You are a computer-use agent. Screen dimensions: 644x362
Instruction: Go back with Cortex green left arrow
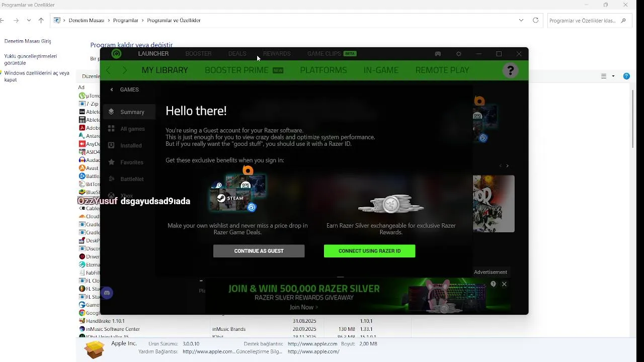click(108, 70)
